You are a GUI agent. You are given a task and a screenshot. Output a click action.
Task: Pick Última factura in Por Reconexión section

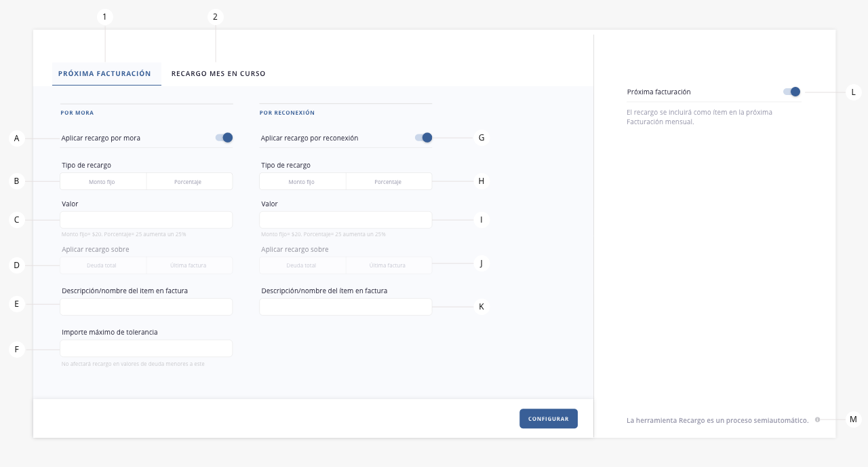point(389,265)
